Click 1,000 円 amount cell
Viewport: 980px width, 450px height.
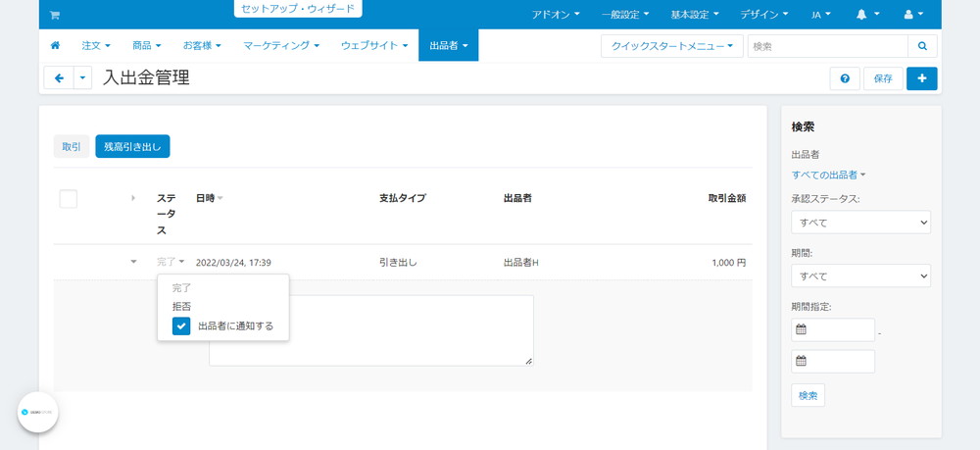pos(729,263)
